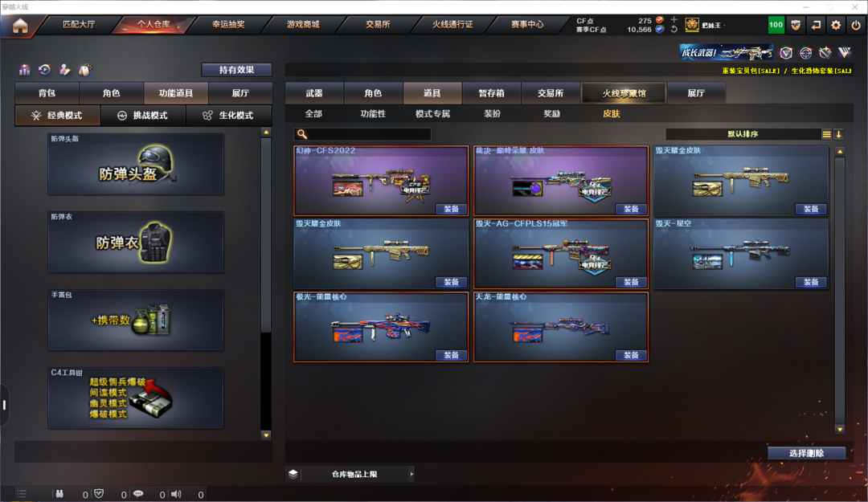Click the skin grid scroll-down arrow
868x502 pixels.
coord(840,430)
